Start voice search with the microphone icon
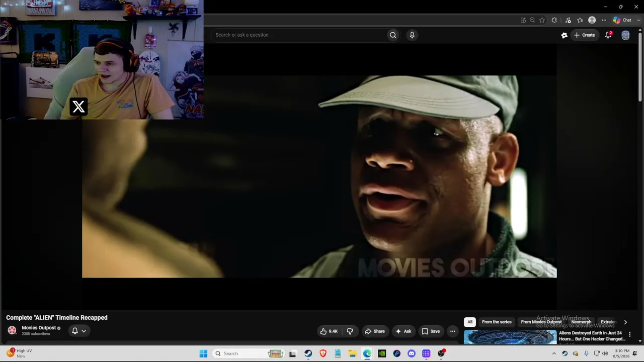 [x=412, y=35]
